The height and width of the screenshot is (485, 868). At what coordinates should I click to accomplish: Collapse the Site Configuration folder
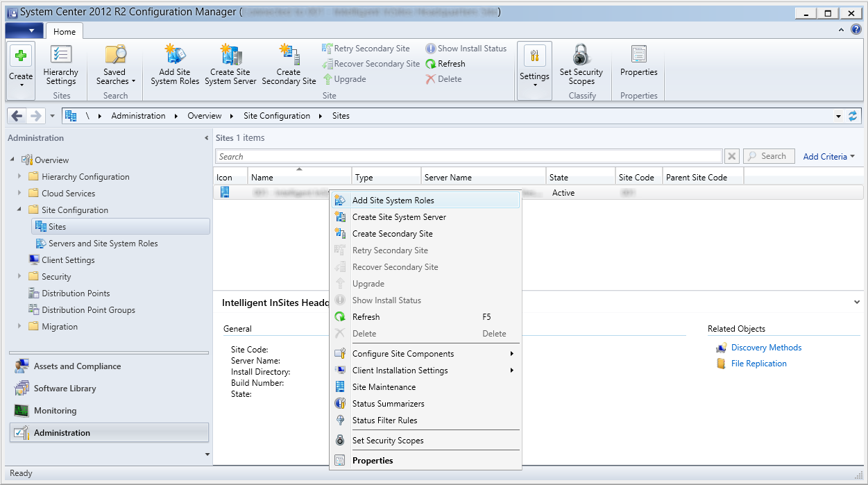[19, 210]
